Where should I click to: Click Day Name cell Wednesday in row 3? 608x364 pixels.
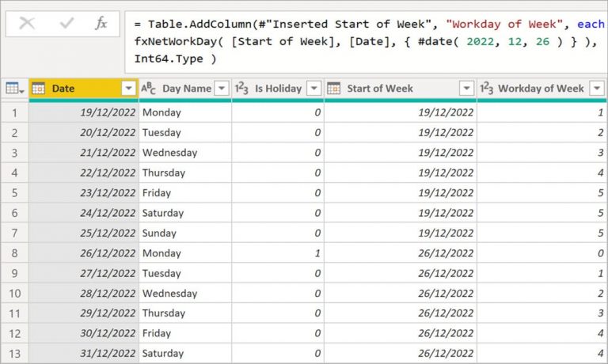(185, 153)
